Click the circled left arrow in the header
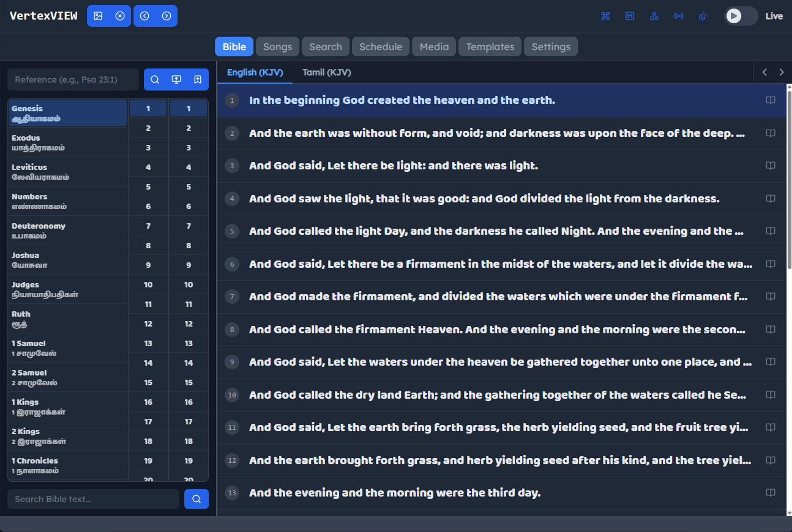 coord(144,16)
